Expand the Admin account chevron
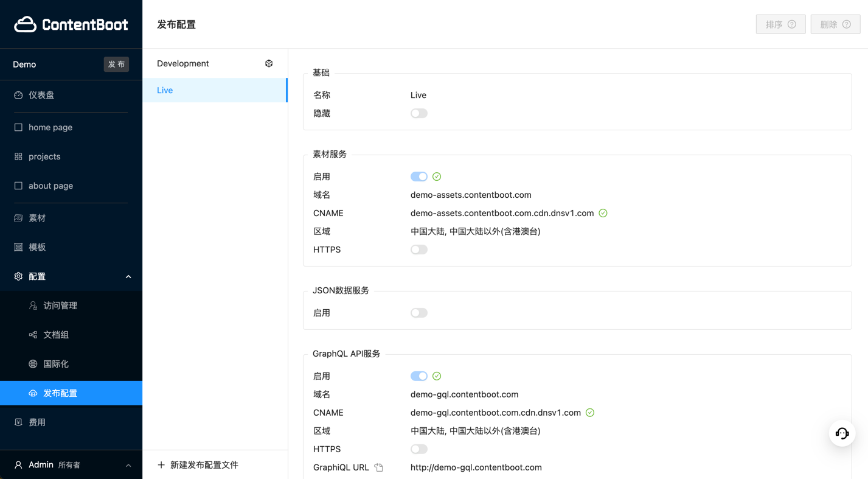The width and height of the screenshot is (868, 479). click(x=128, y=465)
